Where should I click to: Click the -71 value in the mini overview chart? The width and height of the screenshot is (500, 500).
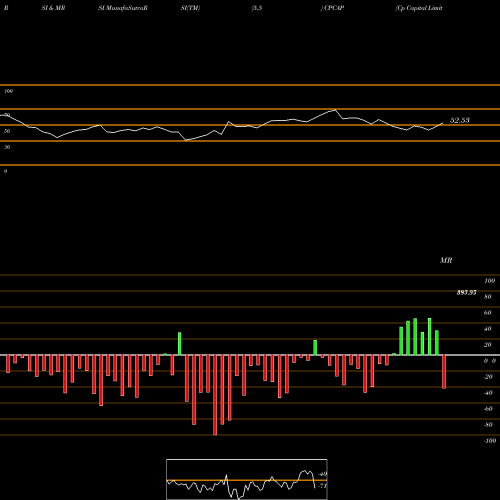click(323, 486)
